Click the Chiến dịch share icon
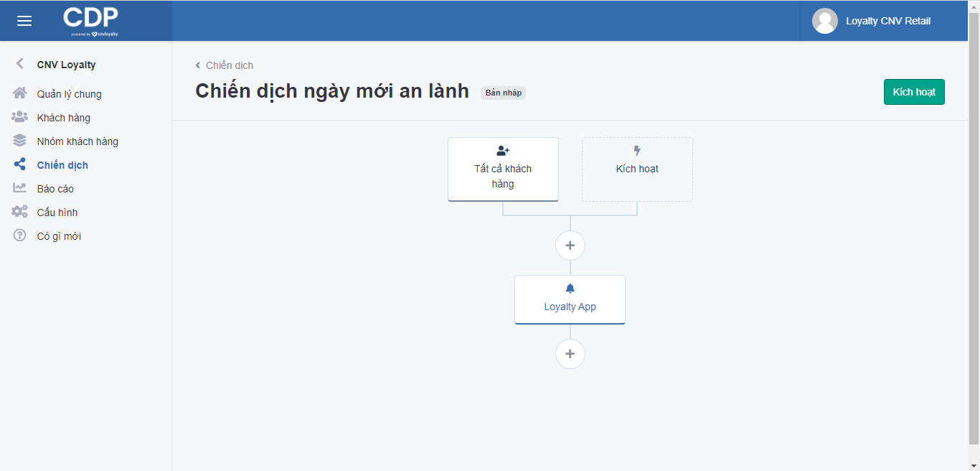 (20, 164)
